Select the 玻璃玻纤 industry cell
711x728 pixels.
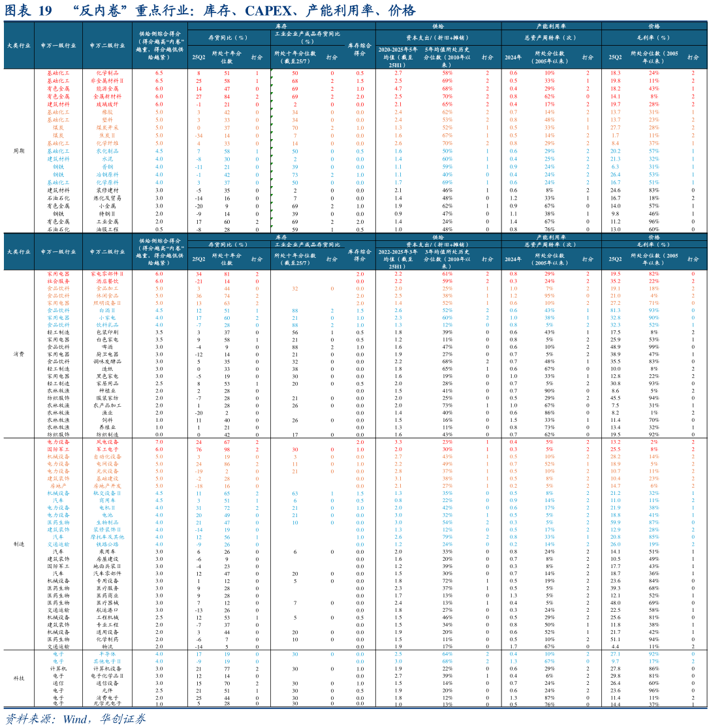click(x=108, y=104)
